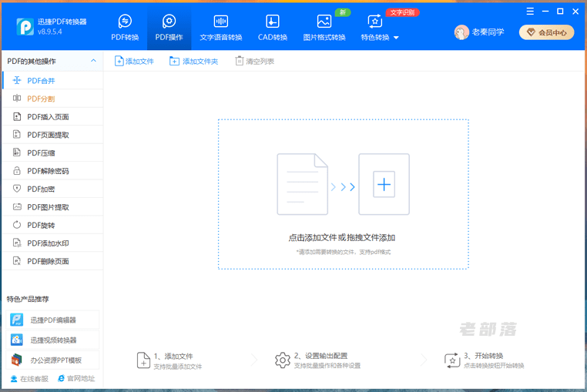Image resolution: width=587 pixels, height=392 pixels.
Task: Click the 在线客服 link
Action: tap(29, 379)
